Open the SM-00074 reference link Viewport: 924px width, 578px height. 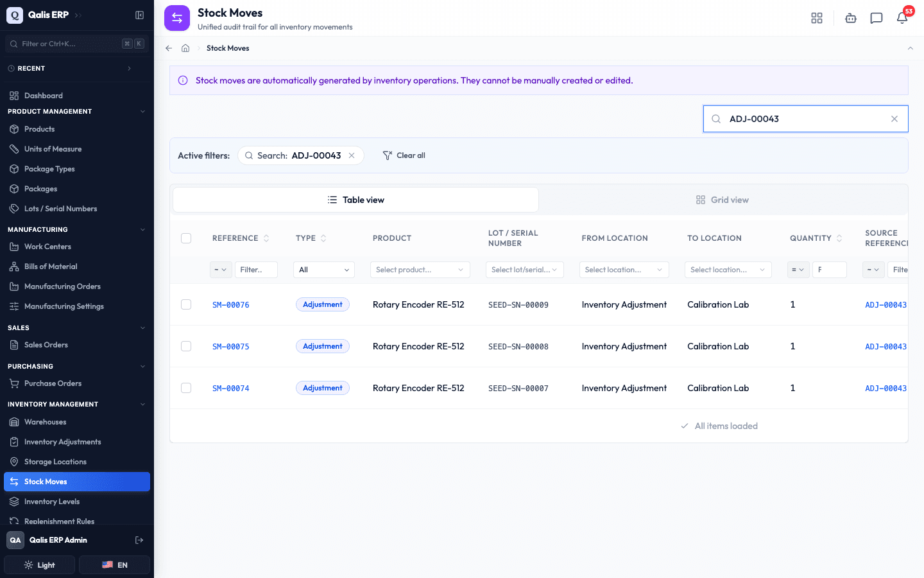[x=231, y=389]
